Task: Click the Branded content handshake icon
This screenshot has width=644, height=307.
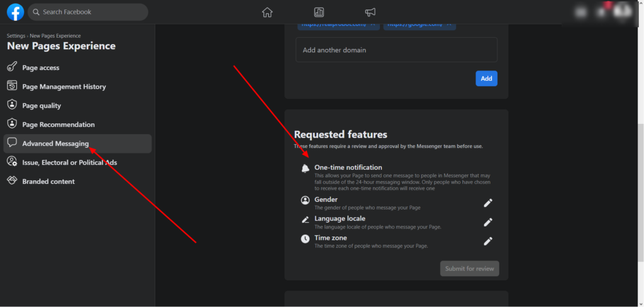Action: [x=12, y=181]
